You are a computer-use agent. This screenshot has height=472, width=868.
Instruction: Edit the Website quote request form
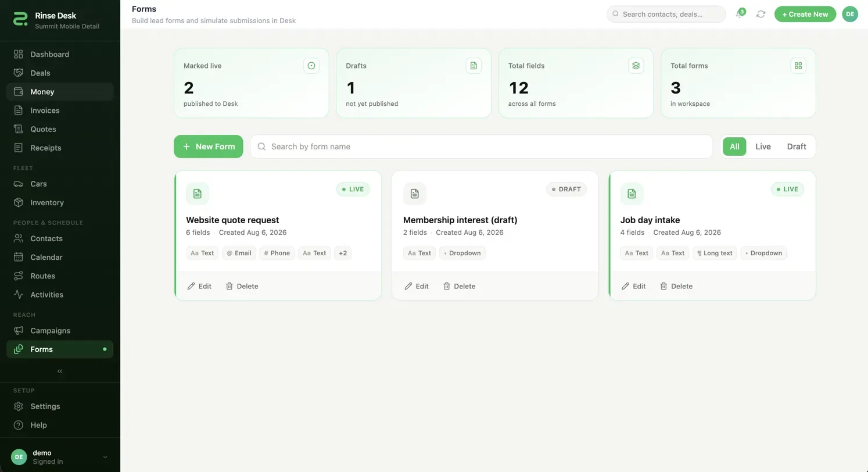(x=199, y=286)
